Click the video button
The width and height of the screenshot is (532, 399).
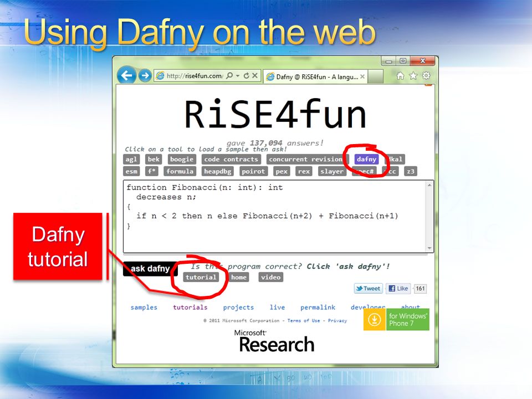(x=271, y=277)
